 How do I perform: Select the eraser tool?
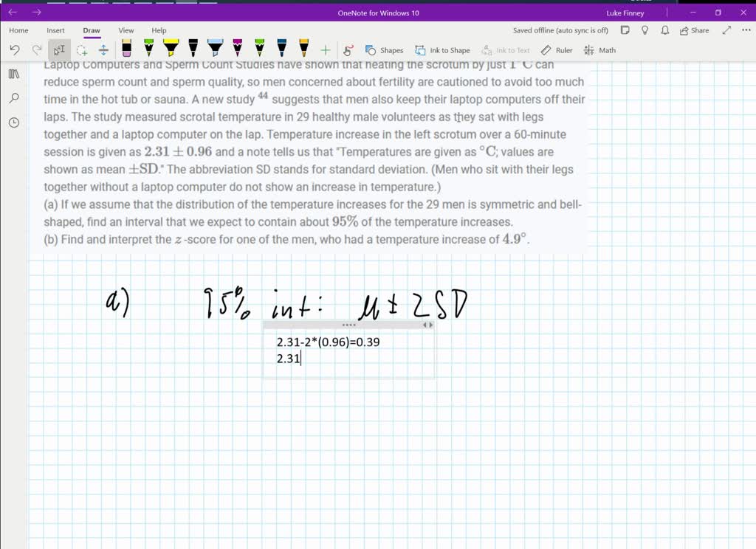click(x=127, y=49)
